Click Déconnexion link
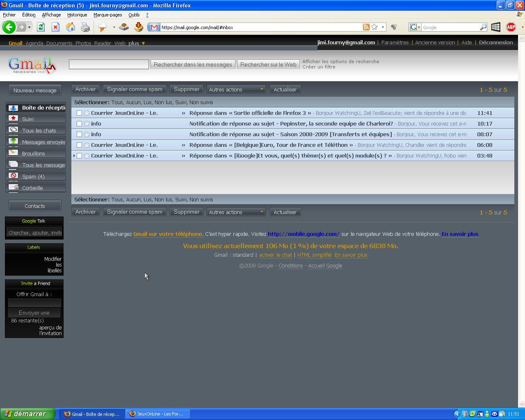Viewport: 525px width, 420px height. click(x=496, y=42)
